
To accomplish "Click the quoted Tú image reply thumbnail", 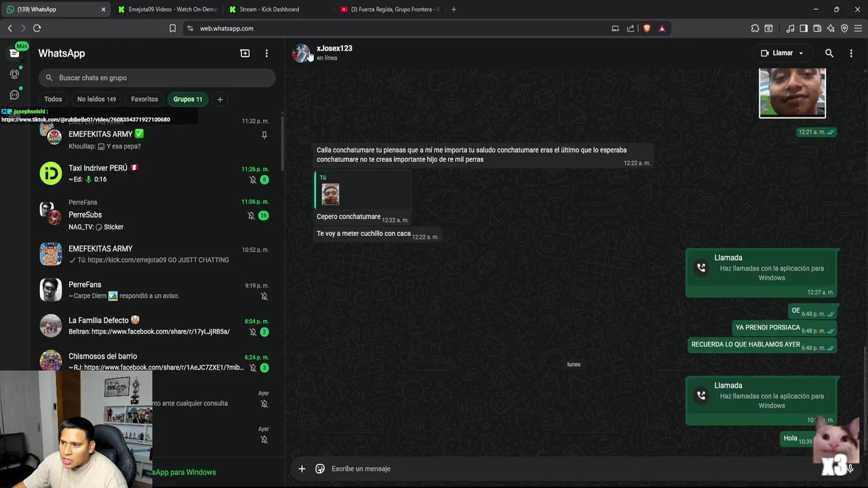I will click(x=330, y=195).
